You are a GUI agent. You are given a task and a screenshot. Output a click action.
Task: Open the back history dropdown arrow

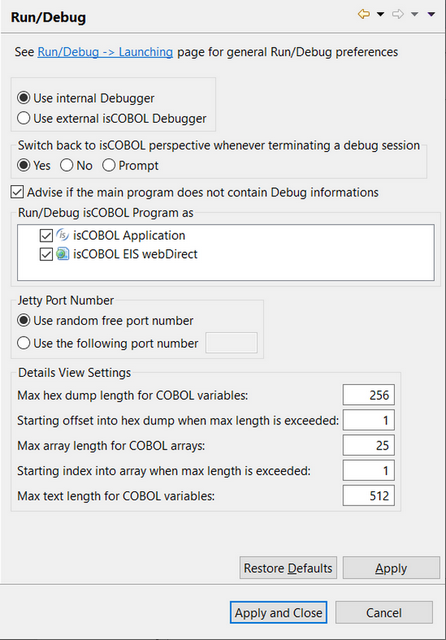coord(380,14)
